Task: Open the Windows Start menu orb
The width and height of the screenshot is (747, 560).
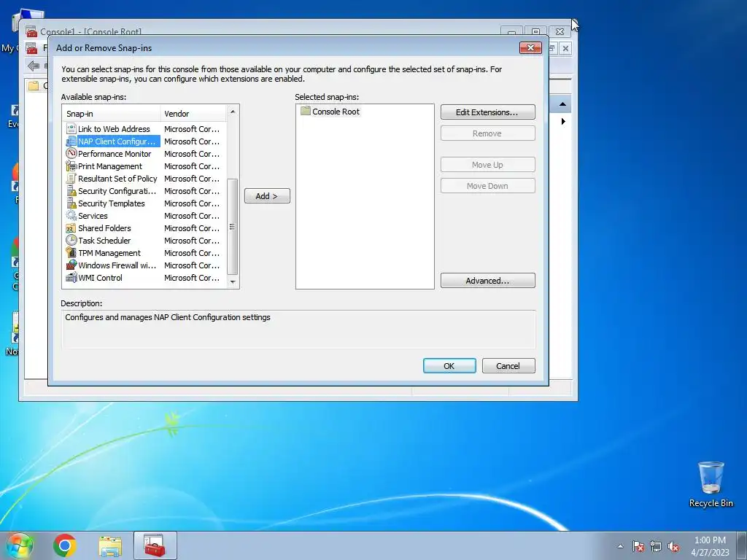Action: coord(20,545)
